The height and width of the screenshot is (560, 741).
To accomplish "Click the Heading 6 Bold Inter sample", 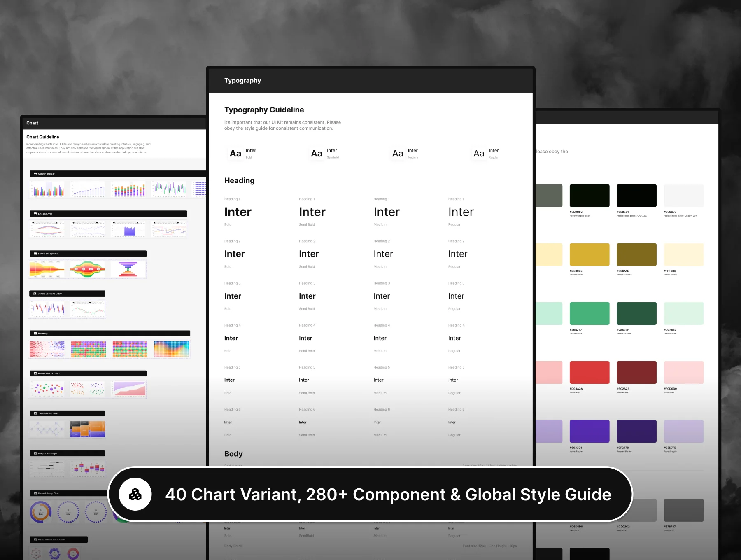I will click(228, 422).
